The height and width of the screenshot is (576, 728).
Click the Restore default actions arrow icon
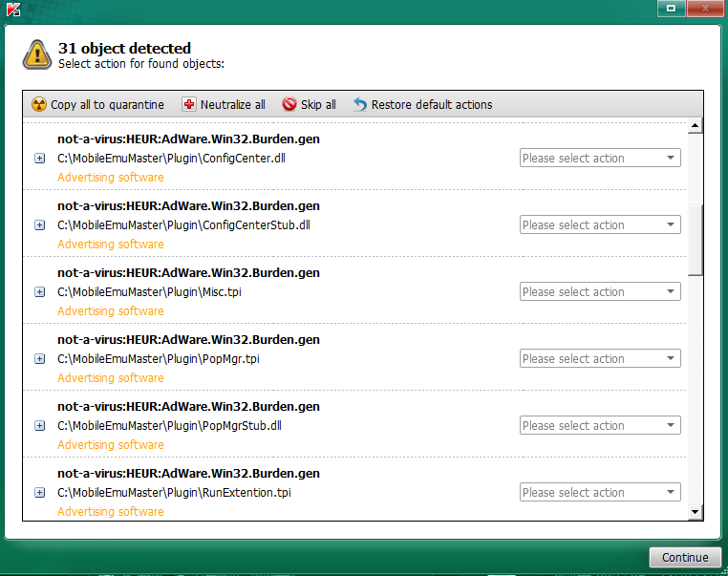pyautogui.click(x=360, y=104)
